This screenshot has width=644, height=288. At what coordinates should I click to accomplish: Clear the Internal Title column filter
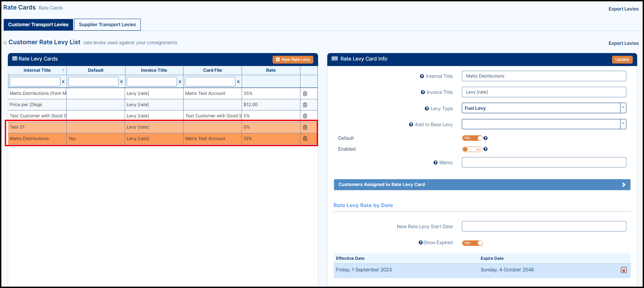(x=63, y=82)
